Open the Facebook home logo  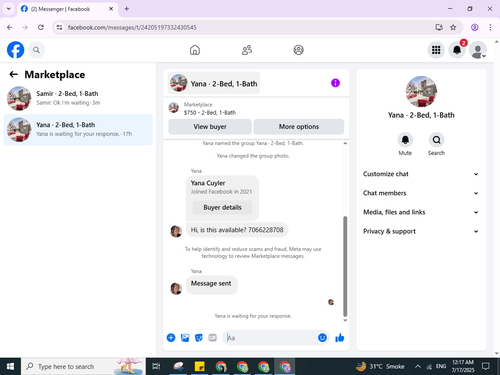tap(15, 50)
